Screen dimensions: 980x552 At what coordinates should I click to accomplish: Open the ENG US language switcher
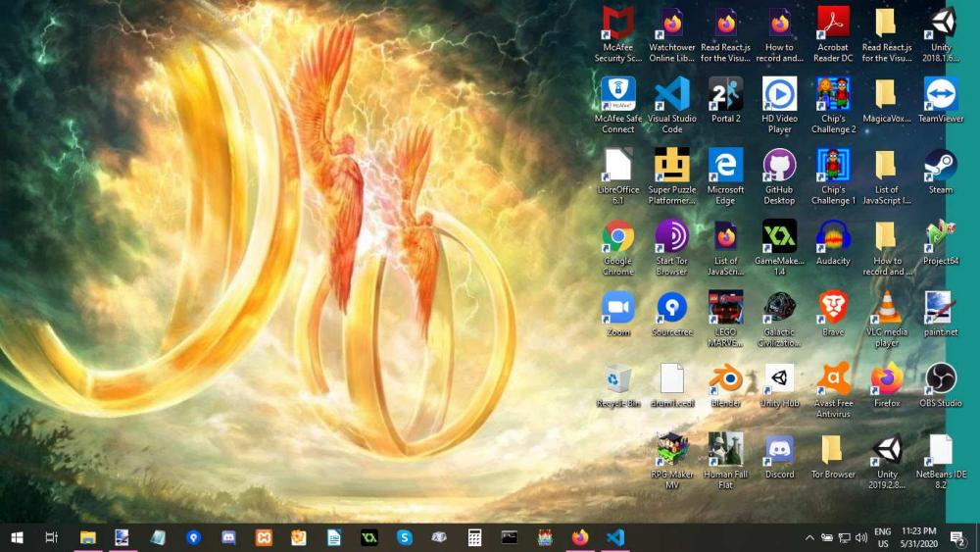882,537
